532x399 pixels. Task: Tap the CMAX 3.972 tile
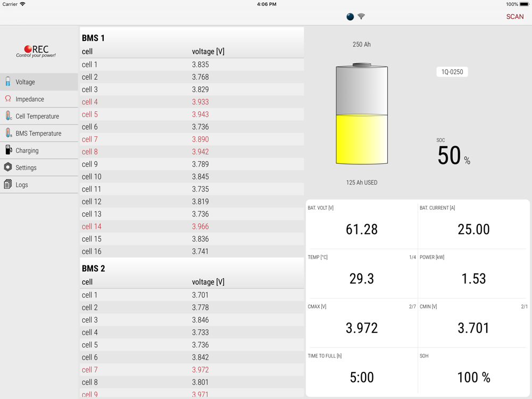point(362,323)
